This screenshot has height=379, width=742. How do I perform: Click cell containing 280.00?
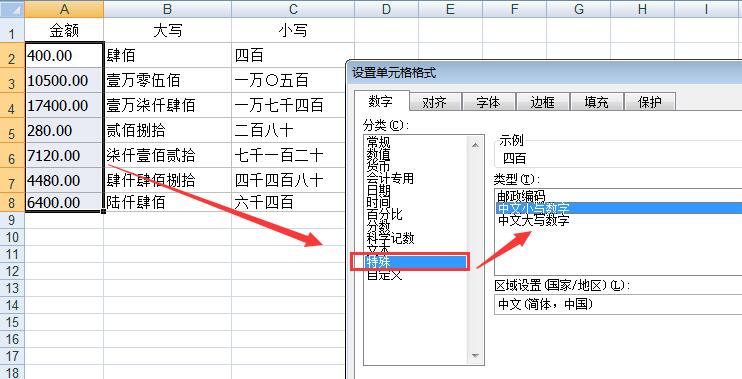64,131
